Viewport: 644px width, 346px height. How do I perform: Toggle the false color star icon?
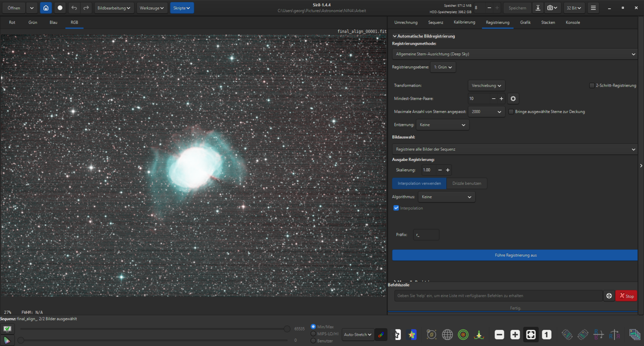coord(412,335)
